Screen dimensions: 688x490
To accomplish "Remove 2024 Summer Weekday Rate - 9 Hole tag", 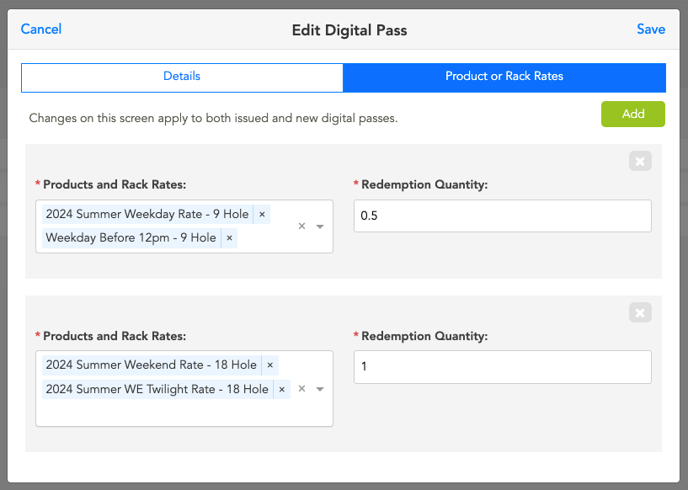I will tap(262, 214).
